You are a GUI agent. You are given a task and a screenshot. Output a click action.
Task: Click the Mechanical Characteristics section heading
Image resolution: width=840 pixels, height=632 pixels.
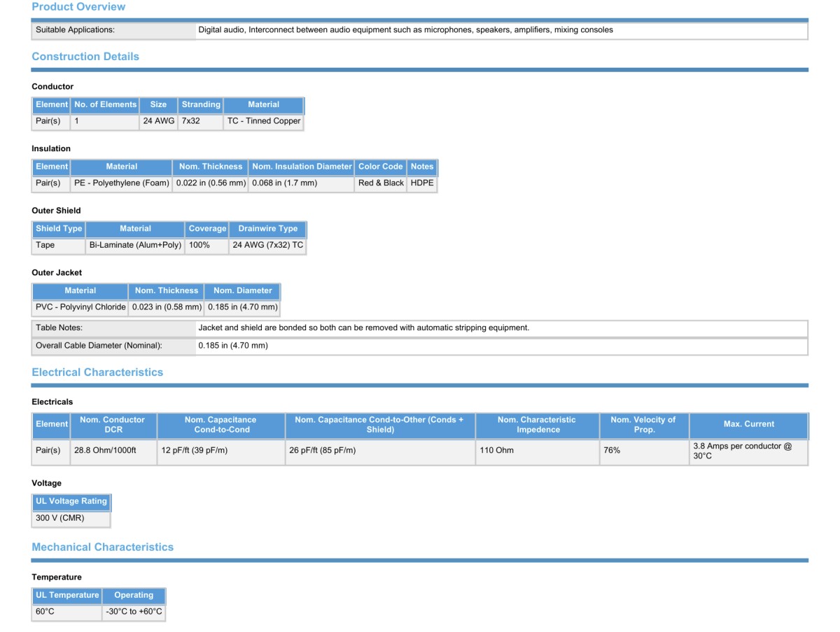tap(102, 547)
